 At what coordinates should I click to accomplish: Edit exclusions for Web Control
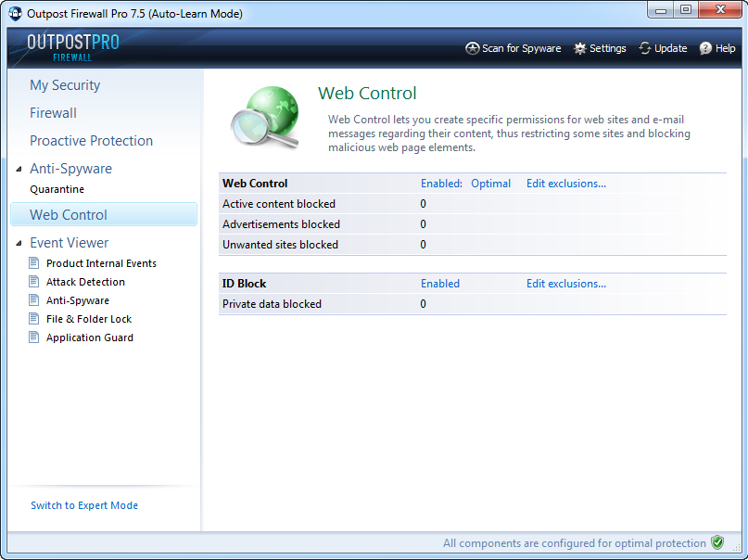pyautogui.click(x=565, y=184)
